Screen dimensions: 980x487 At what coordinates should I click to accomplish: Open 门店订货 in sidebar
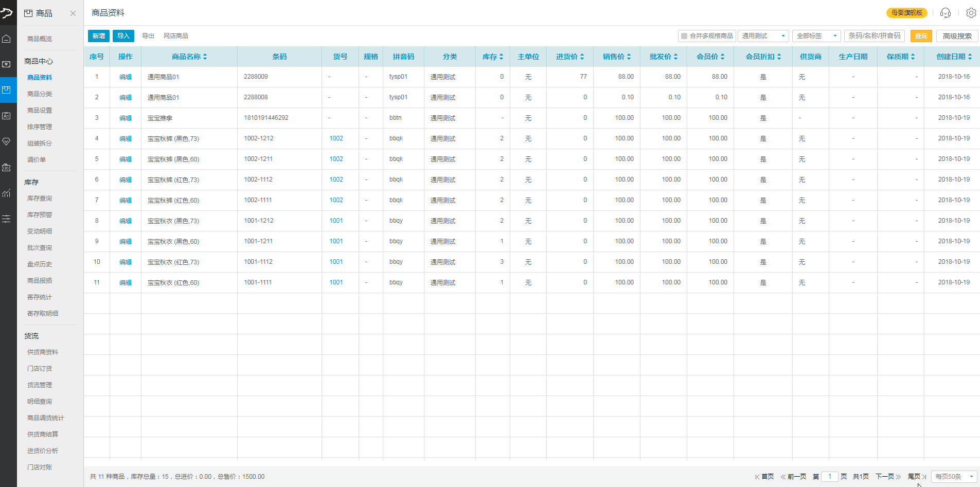coord(40,369)
